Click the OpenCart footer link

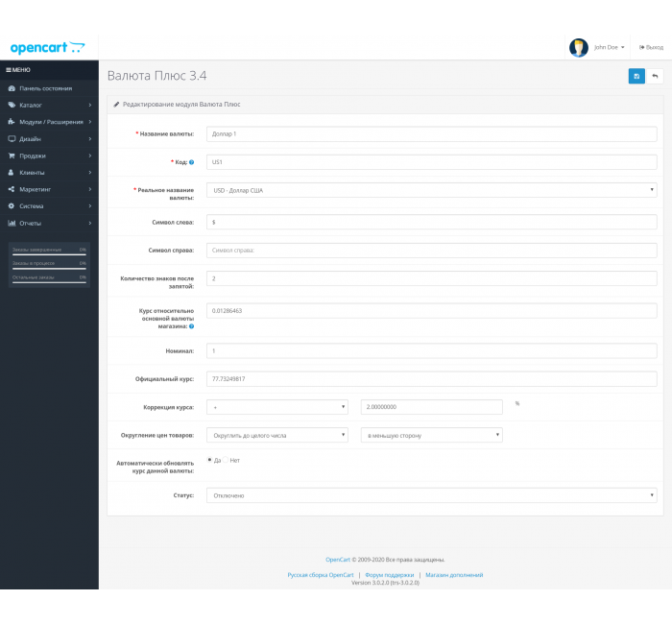(338, 560)
